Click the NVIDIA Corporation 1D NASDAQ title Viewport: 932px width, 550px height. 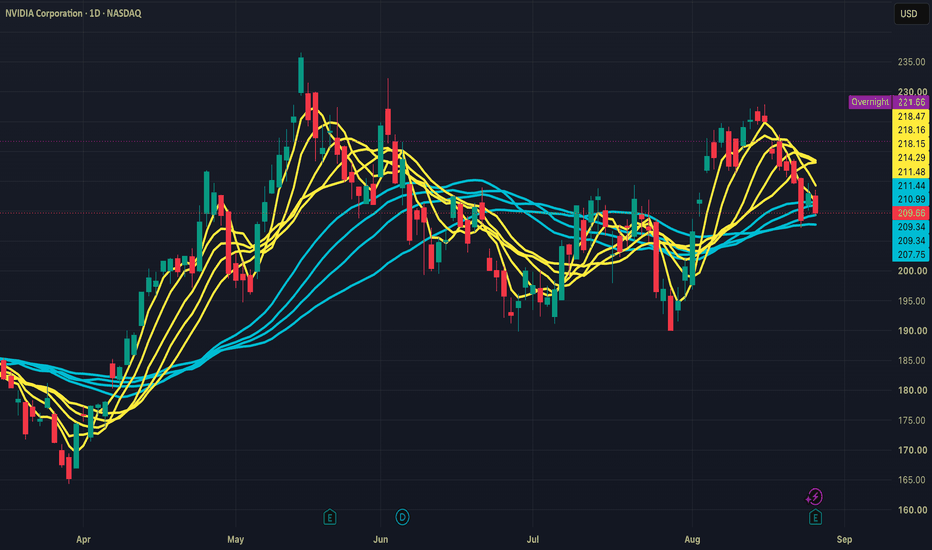(x=73, y=13)
